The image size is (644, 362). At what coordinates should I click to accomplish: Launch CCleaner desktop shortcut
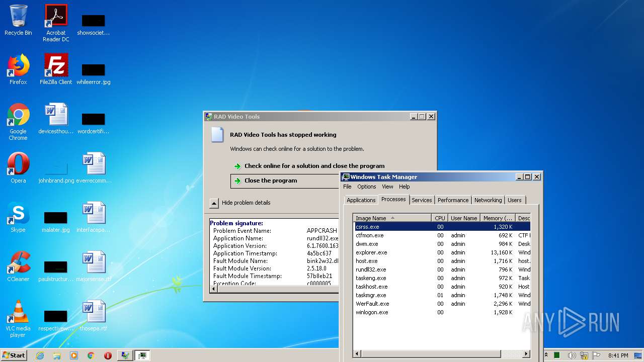tap(18, 266)
